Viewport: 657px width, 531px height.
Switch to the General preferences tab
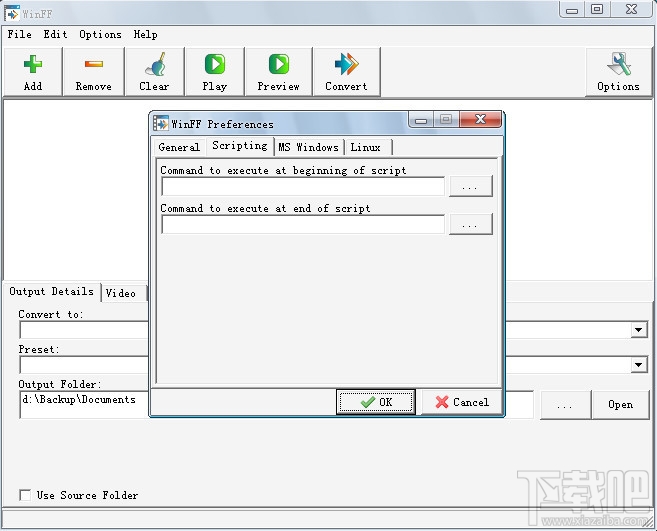pyautogui.click(x=179, y=147)
